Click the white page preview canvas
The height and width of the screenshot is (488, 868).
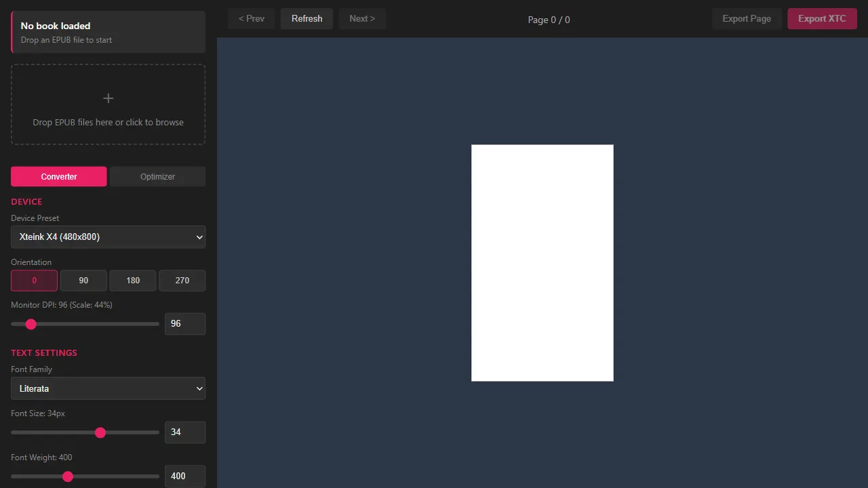542,263
